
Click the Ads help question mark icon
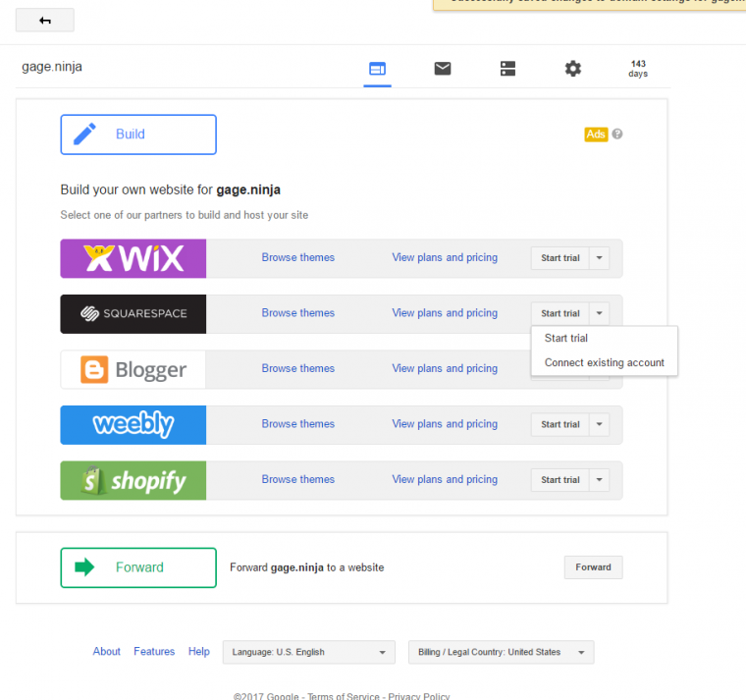point(617,135)
